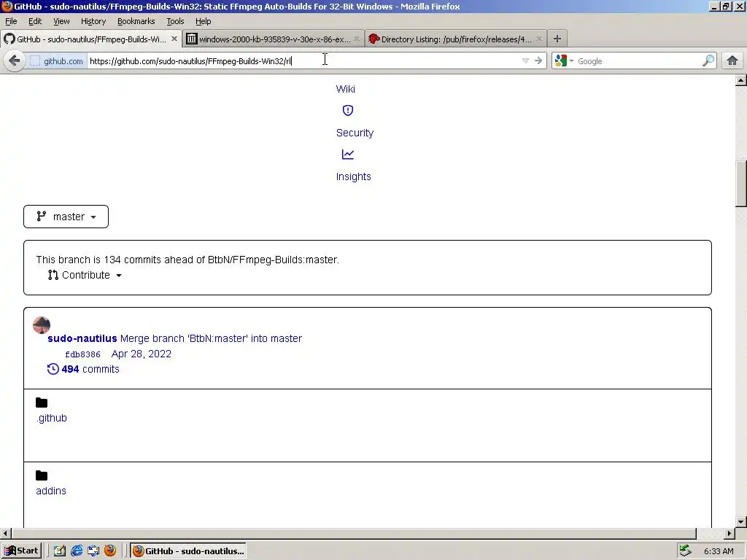Open the URL history dropdown arrow

[x=525, y=61]
